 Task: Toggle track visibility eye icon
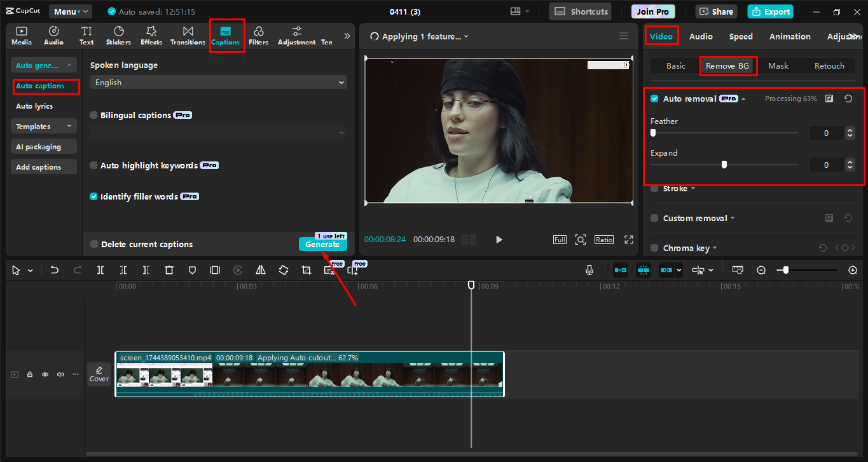(x=45, y=374)
